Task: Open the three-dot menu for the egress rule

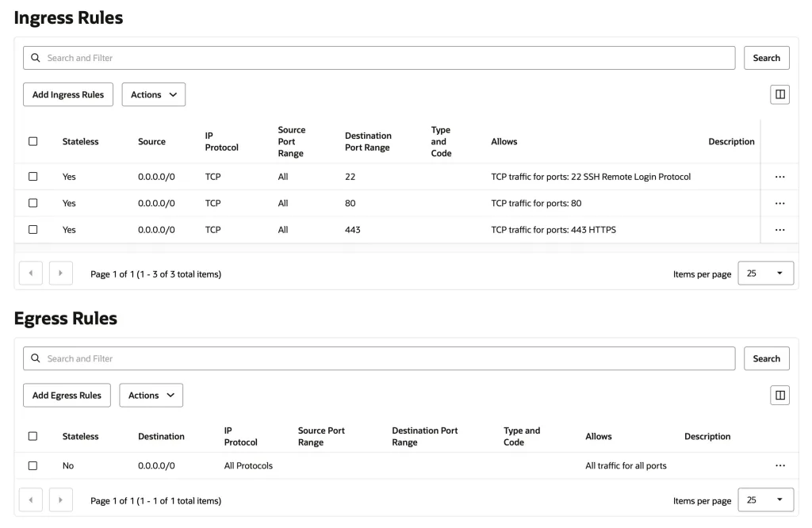Action: click(779, 465)
